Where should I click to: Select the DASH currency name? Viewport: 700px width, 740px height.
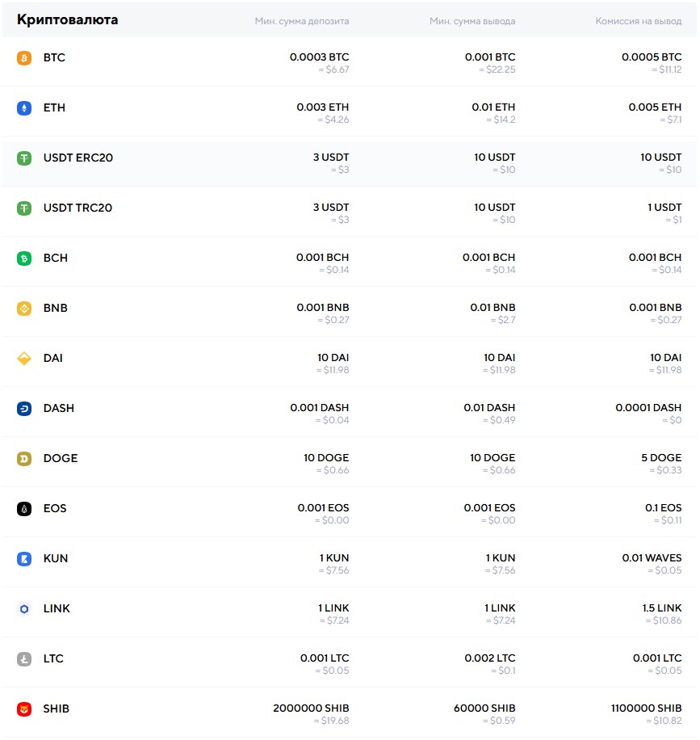58,408
